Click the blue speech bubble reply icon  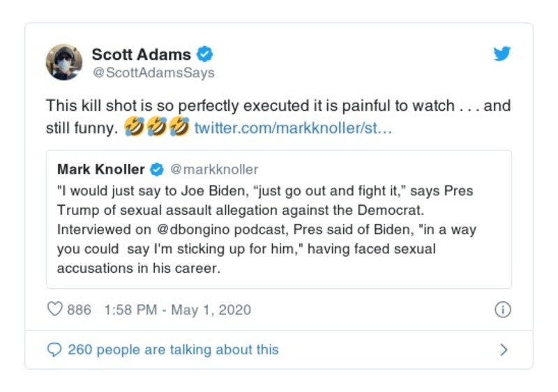[54, 349]
